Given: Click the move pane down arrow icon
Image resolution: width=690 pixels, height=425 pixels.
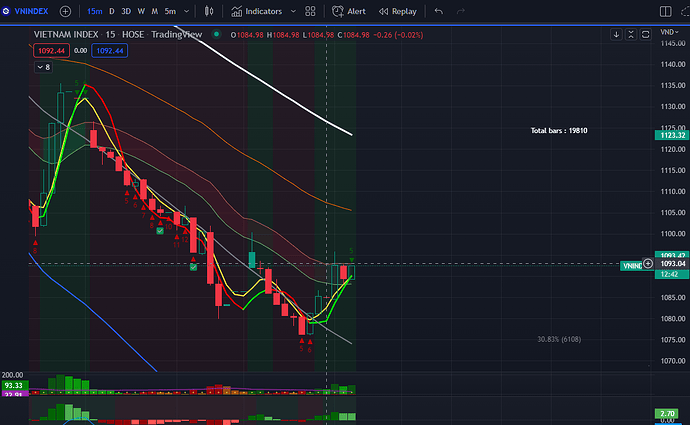Looking at the screenshot, I should (616, 34).
